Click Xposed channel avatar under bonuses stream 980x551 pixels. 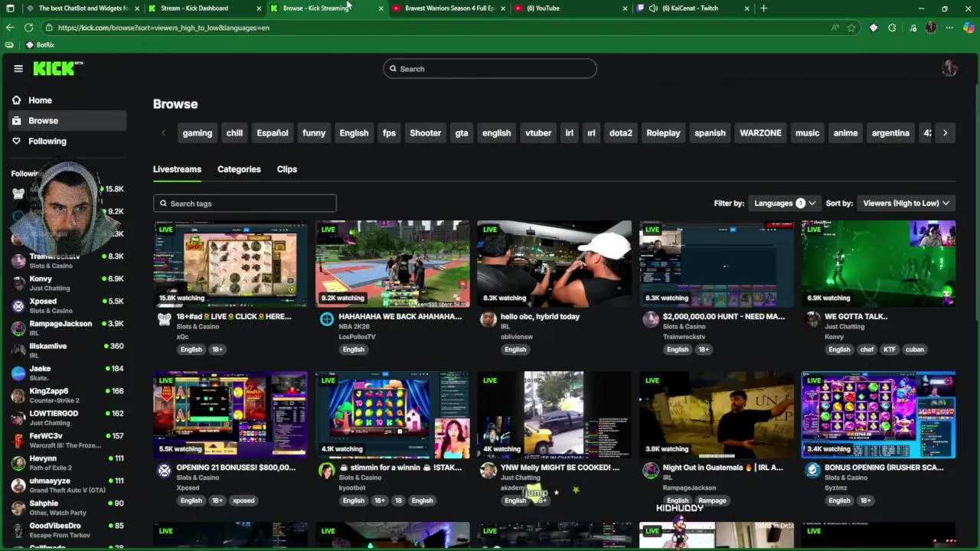pyautogui.click(x=164, y=470)
